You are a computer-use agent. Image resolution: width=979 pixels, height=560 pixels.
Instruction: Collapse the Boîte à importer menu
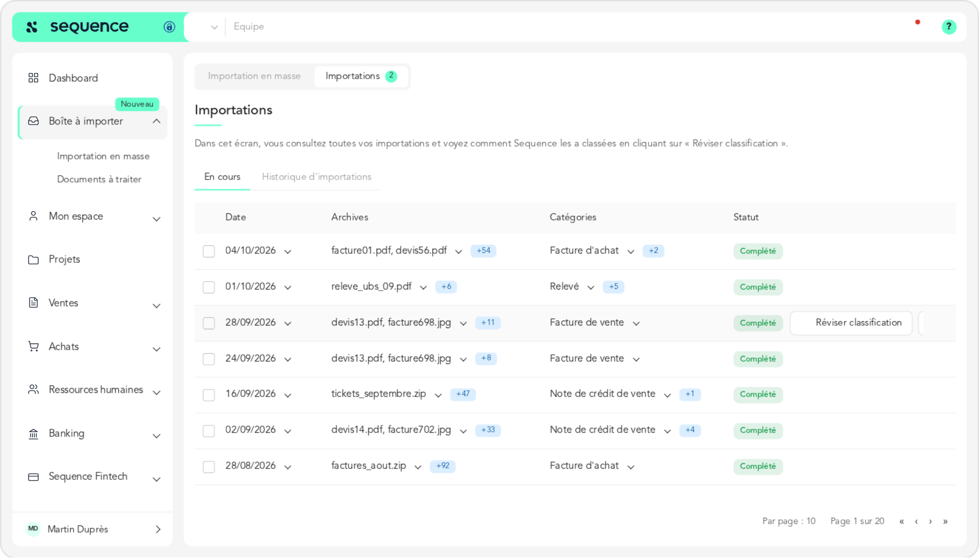click(x=156, y=121)
